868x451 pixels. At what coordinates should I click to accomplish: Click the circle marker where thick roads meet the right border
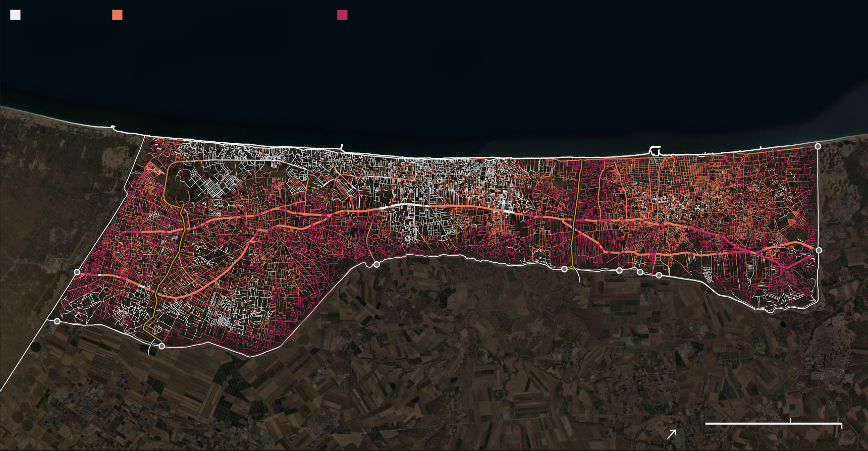(819, 250)
